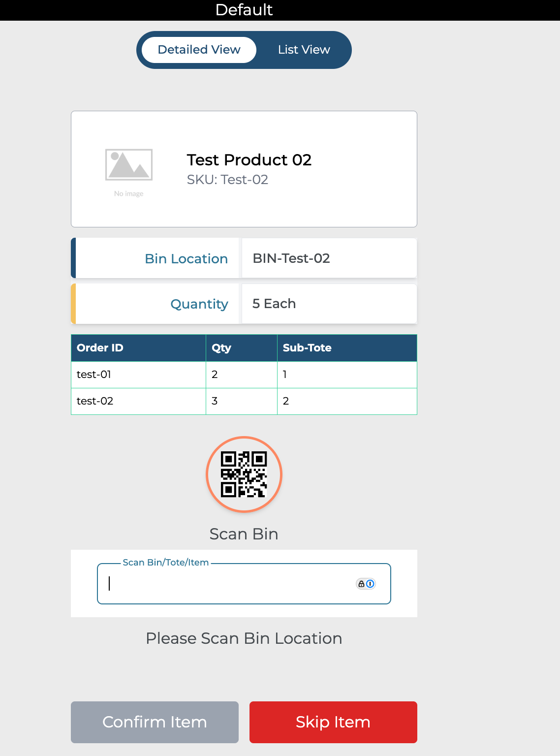Click the Bin Location label
560x756 pixels.
(x=186, y=259)
